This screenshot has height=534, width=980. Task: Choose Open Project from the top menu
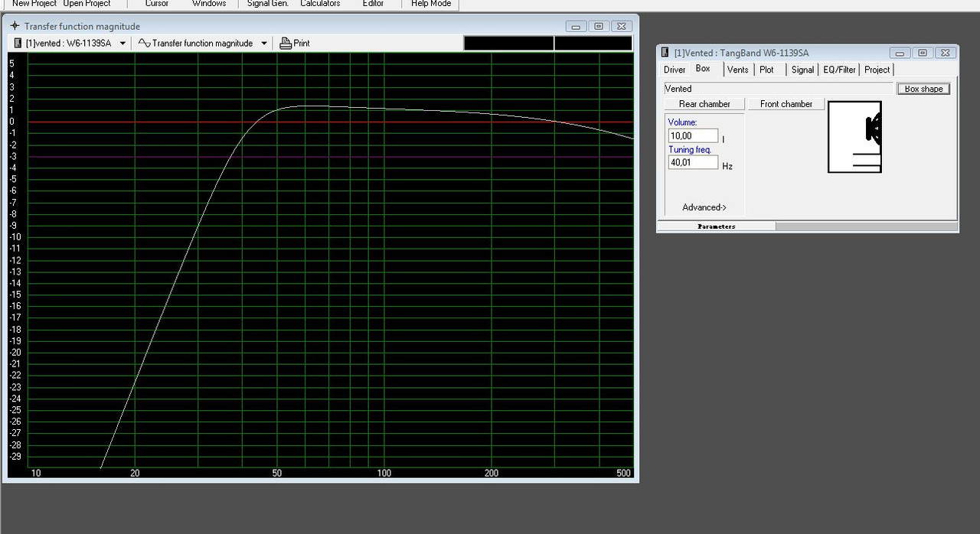tap(87, 4)
